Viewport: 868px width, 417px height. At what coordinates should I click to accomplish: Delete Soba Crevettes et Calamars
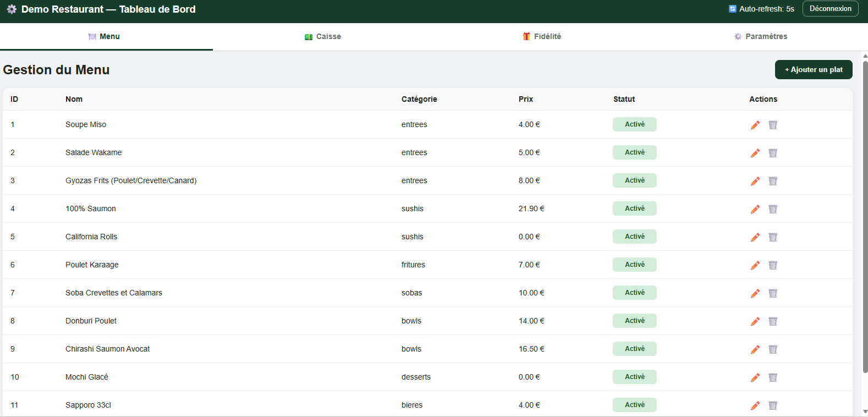[x=773, y=293]
